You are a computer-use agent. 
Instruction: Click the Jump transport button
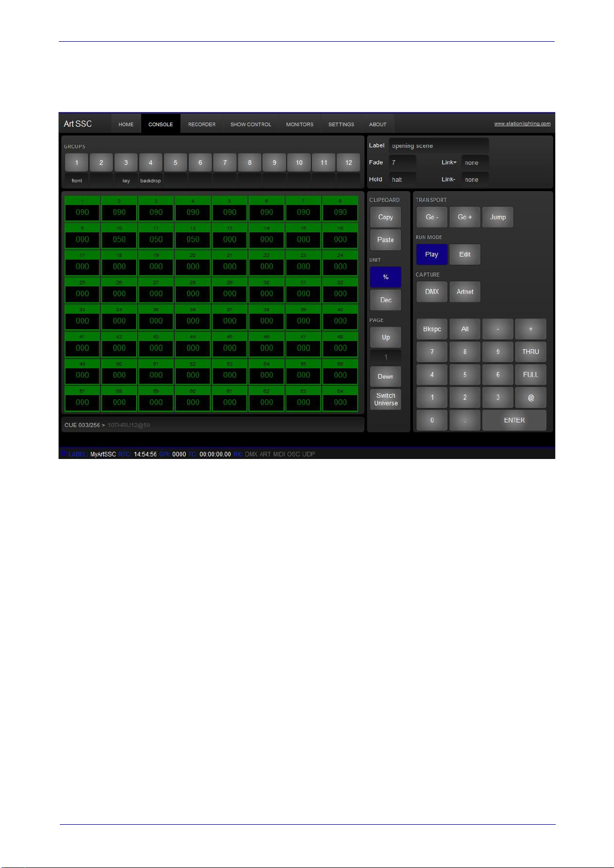(497, 217)
